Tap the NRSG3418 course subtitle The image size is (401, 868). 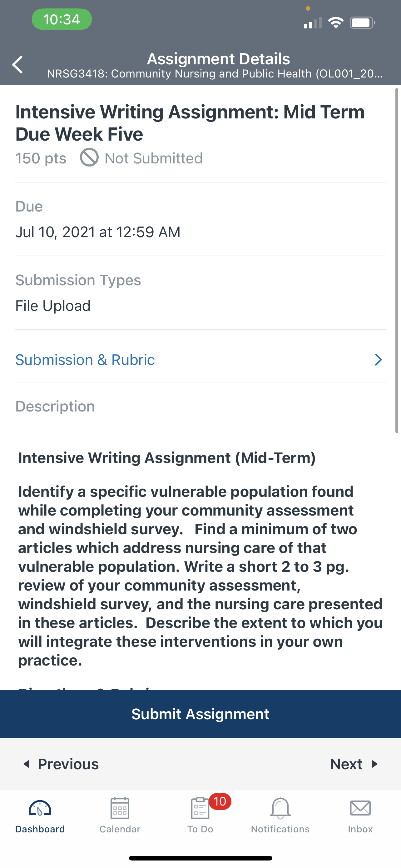coord(215,74)
